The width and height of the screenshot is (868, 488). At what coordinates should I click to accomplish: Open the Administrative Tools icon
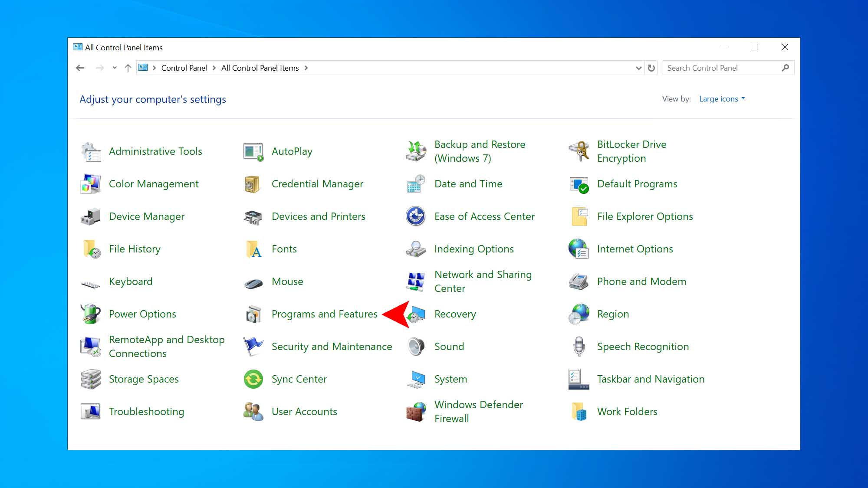coord(91,151)
